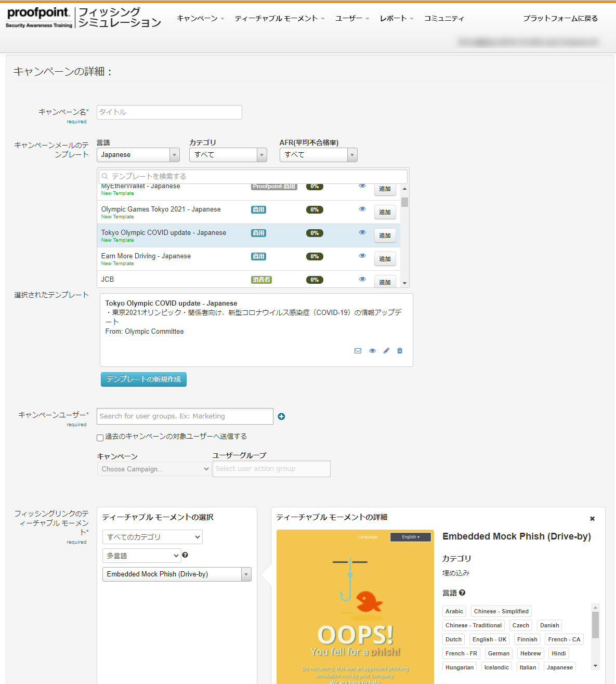This screenshot has width=616, height=684.
Task: Add the JCB template
Action: (x=385, y=281)
